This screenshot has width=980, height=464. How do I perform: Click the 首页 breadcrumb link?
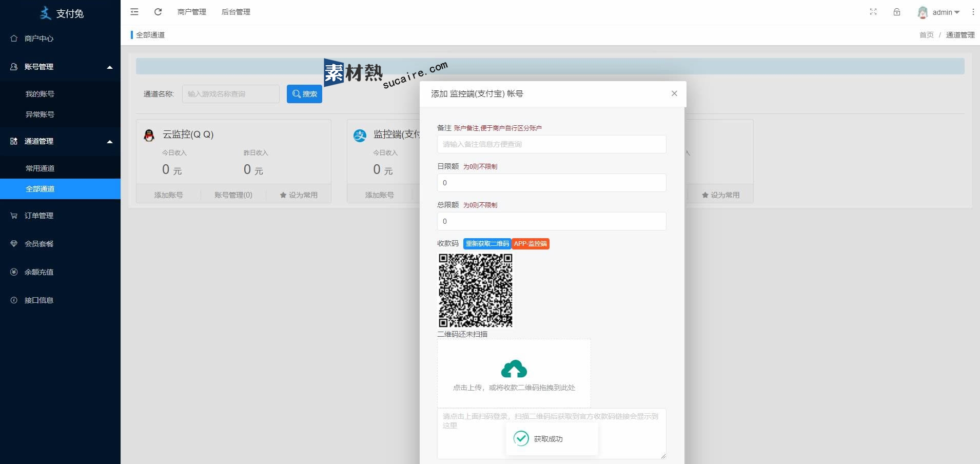click(927, 35)
